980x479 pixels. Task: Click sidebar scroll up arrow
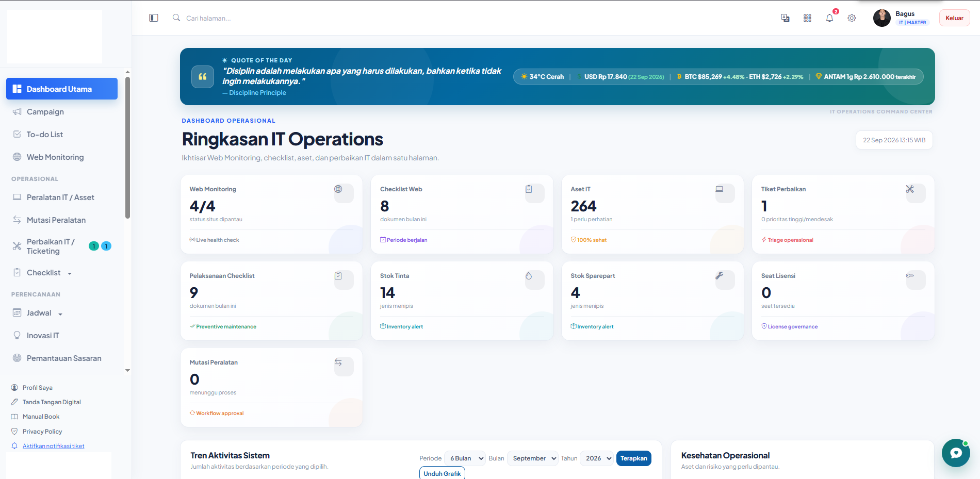click(127, 72)
